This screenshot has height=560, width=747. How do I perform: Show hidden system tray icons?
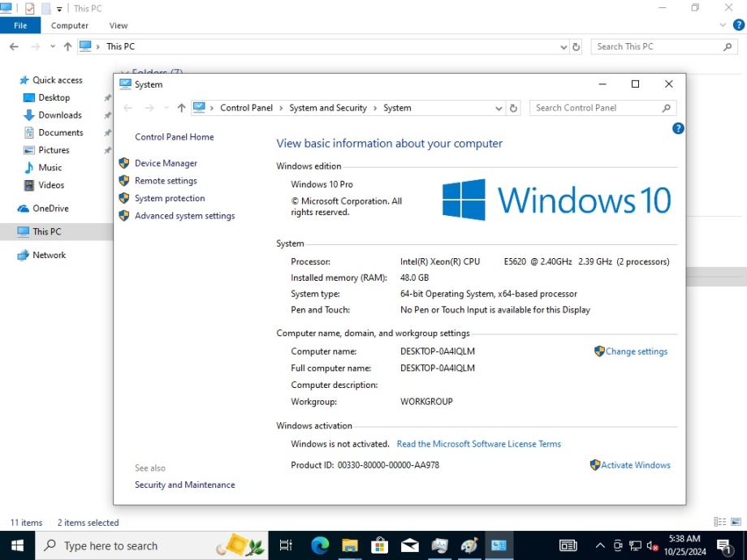(600, 545)
